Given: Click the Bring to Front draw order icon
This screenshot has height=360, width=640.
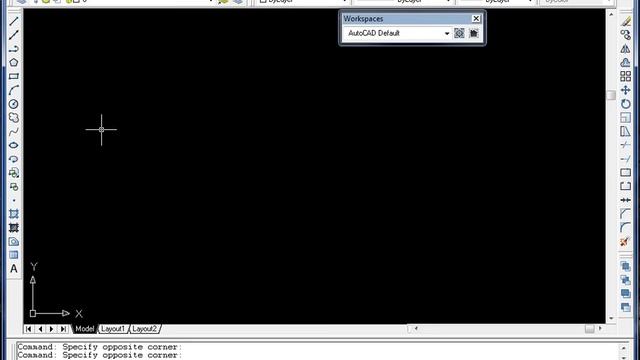Looking at the screenshot, I should tap(625, 267).
